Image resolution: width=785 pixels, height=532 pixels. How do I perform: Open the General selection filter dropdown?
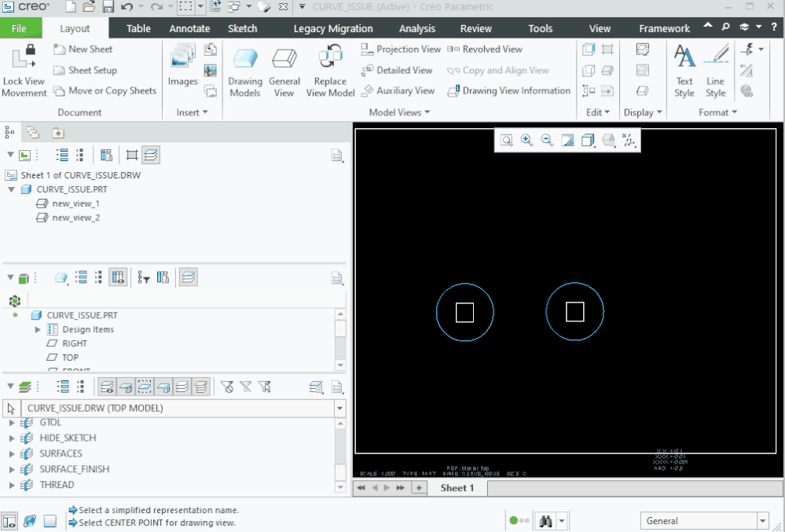point(762,521)
